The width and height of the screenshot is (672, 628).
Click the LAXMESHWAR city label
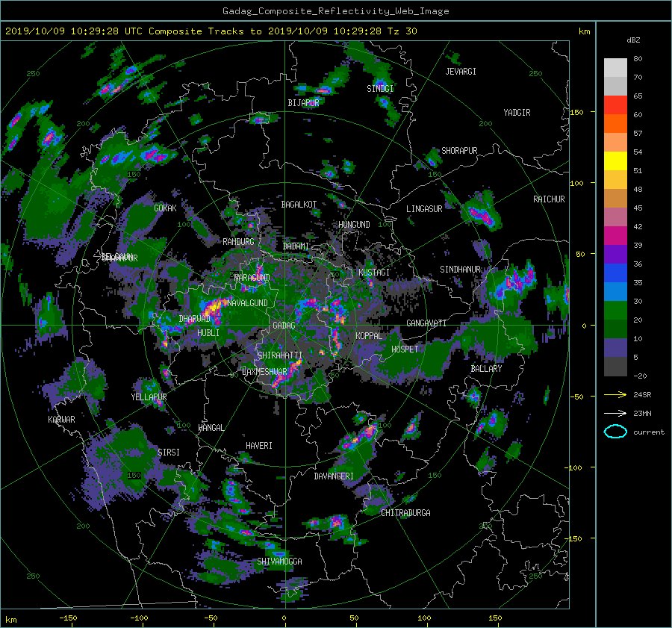(x=264, y=372)
